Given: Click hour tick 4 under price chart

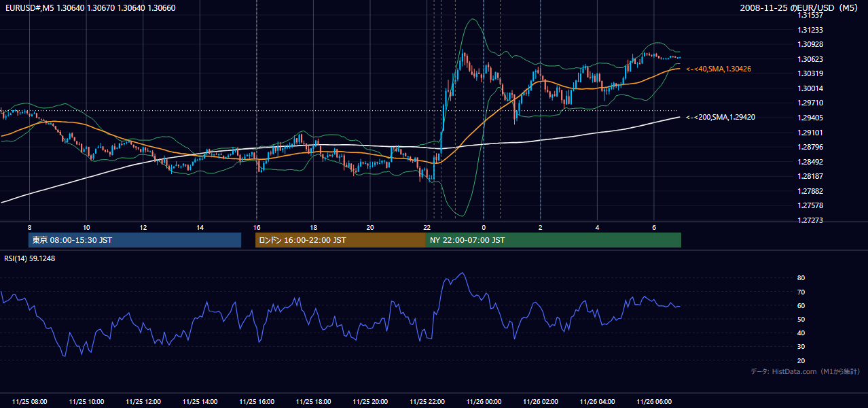Looking at the screenshot, I should point(597,227).
